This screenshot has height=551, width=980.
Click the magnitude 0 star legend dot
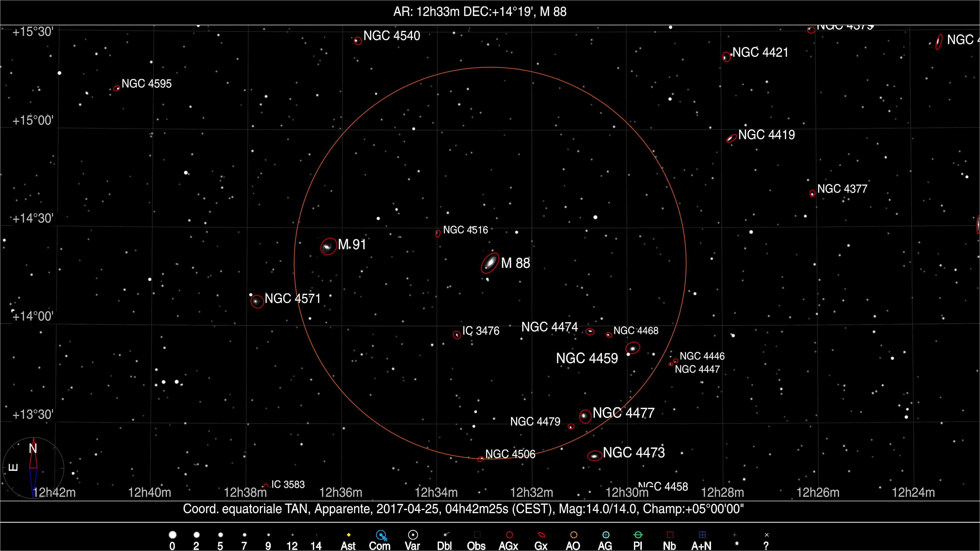tap(172, 535)
